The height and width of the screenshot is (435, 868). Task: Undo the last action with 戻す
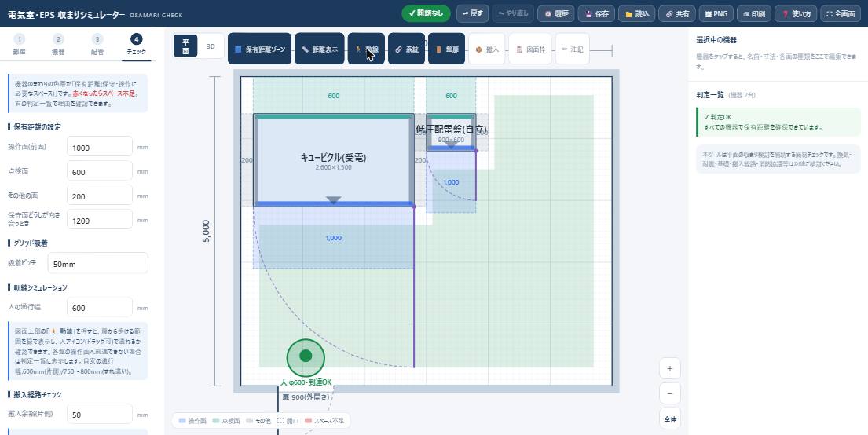pyautogui.click(x=472, y=14)
